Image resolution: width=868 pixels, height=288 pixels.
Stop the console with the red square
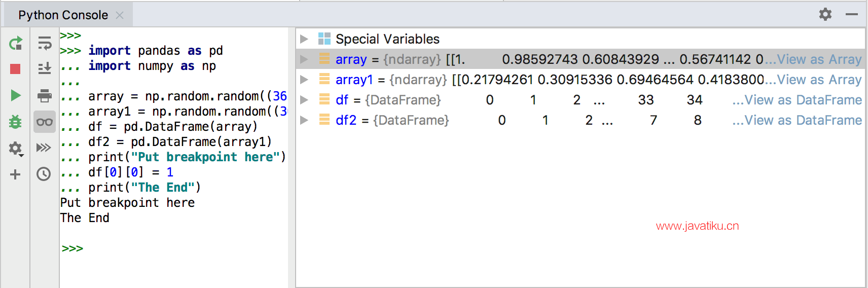15,69
